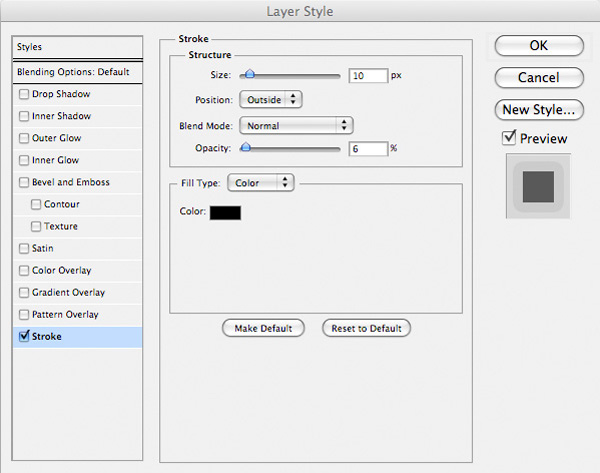Select Blending Options: Default entry

click(x=78, y=72)
